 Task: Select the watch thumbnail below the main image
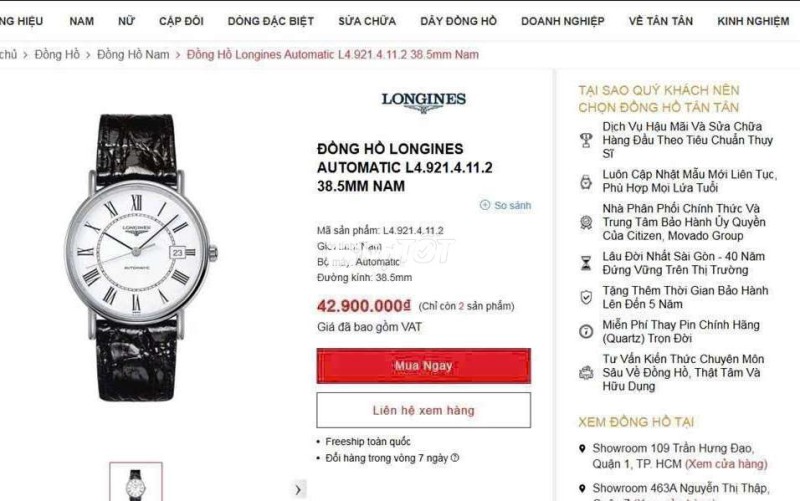coord(136,482)
